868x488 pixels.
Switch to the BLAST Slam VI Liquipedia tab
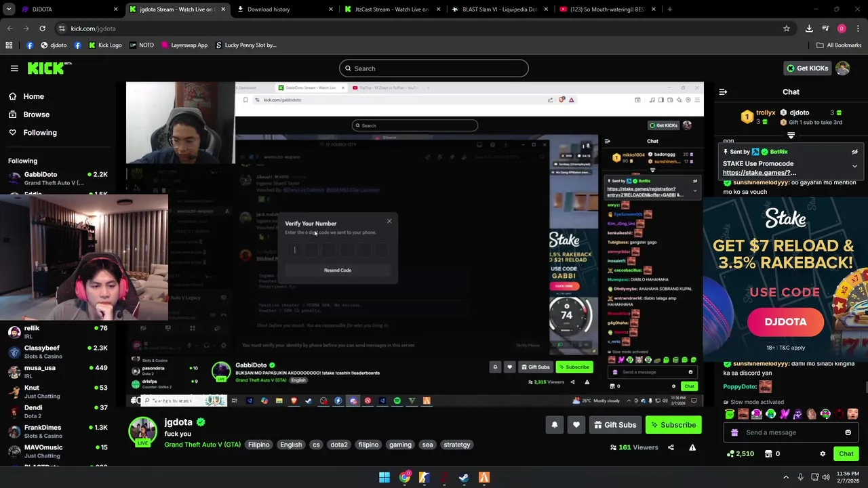(499, 9)
